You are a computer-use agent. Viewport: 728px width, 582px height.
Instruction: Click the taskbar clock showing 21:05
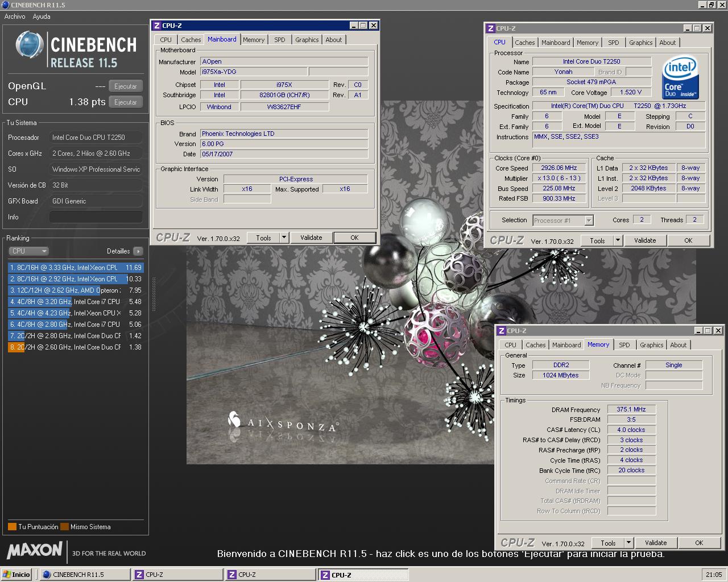[x=714, y=575]
